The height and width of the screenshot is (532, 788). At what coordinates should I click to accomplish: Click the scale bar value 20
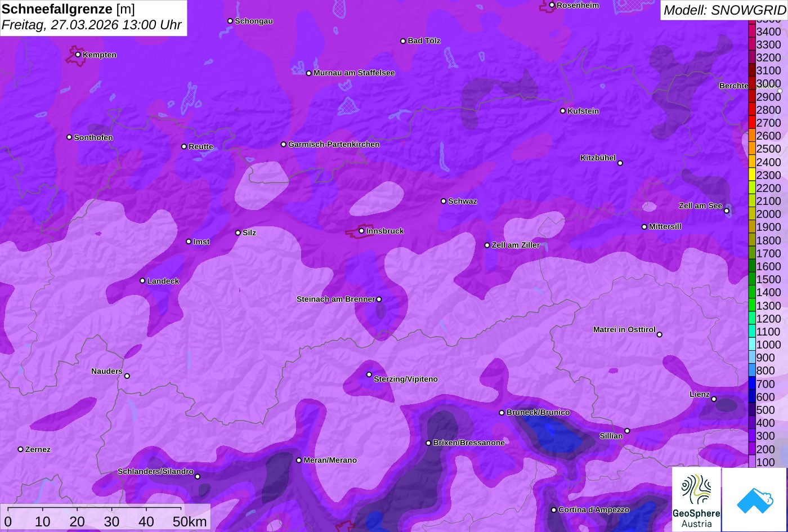tap(77, 522)
